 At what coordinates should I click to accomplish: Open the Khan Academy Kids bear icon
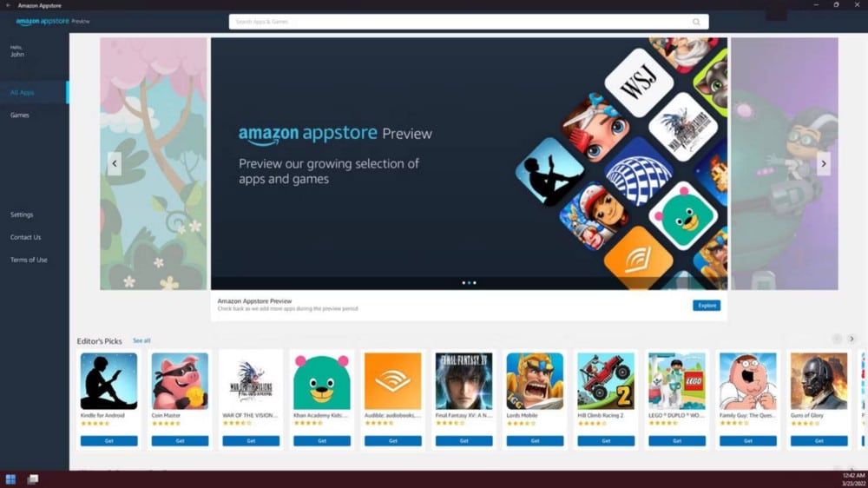[322, 381]
